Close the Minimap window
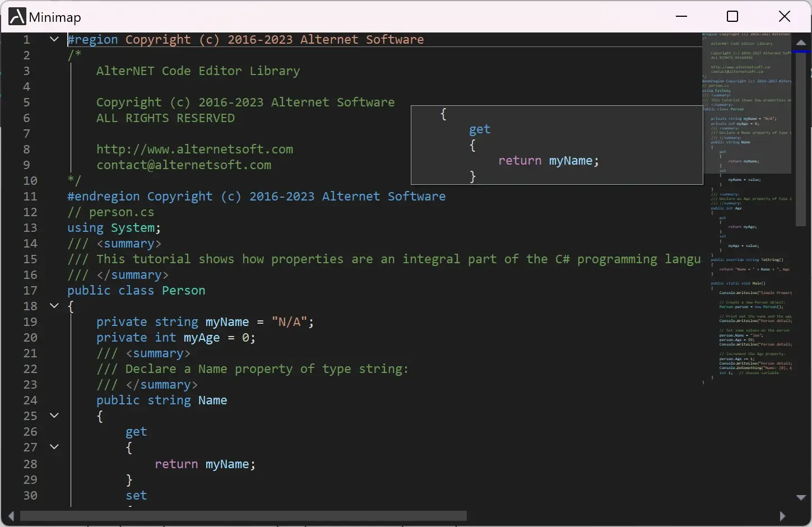This screenshot has height=527, width=812. point(785,17)
